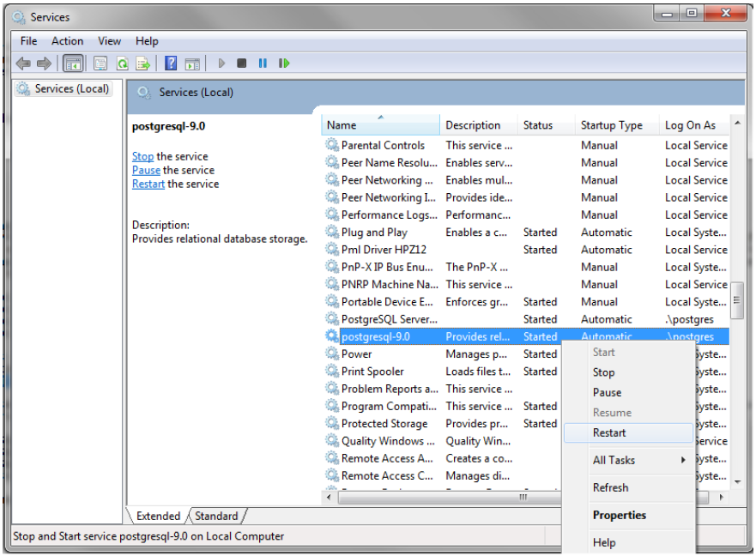Click the Restart the service link

148,184
